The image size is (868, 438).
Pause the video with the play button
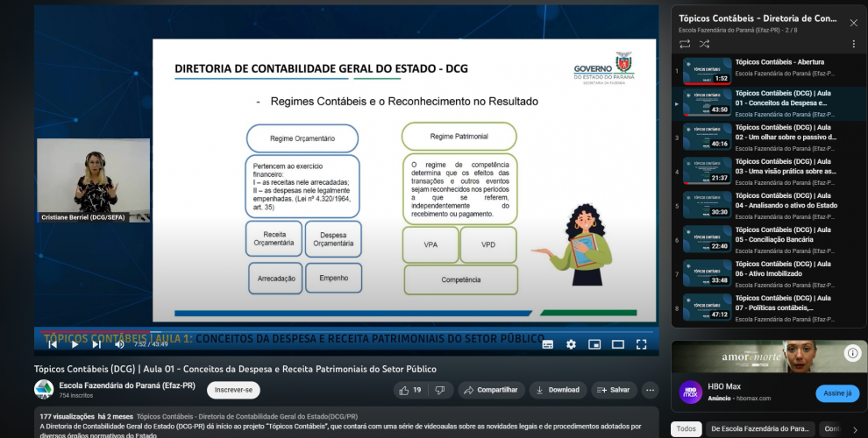pos(75,344)
